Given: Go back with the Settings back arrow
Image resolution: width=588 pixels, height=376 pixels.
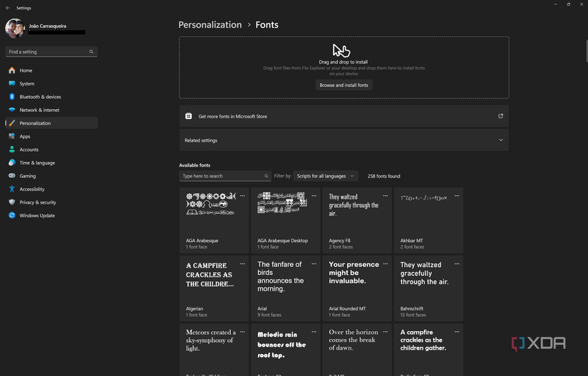Looking at the screenshot, I should 8,8.
